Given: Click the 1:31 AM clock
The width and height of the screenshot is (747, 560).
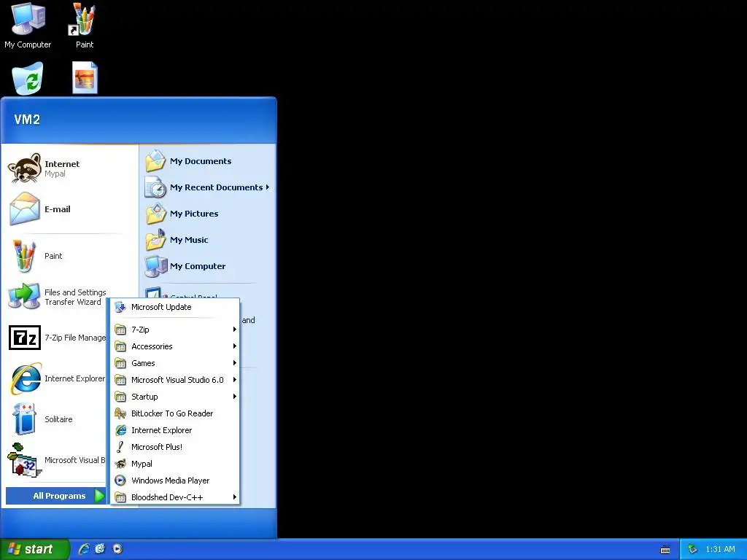Looking at the screenshot, I should [x=720, y=550].
